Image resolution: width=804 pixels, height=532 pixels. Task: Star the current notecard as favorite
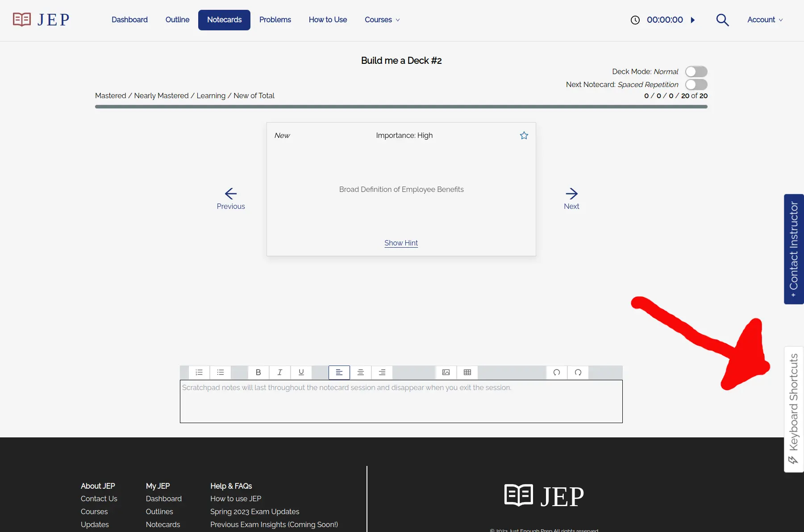[524, 136]
